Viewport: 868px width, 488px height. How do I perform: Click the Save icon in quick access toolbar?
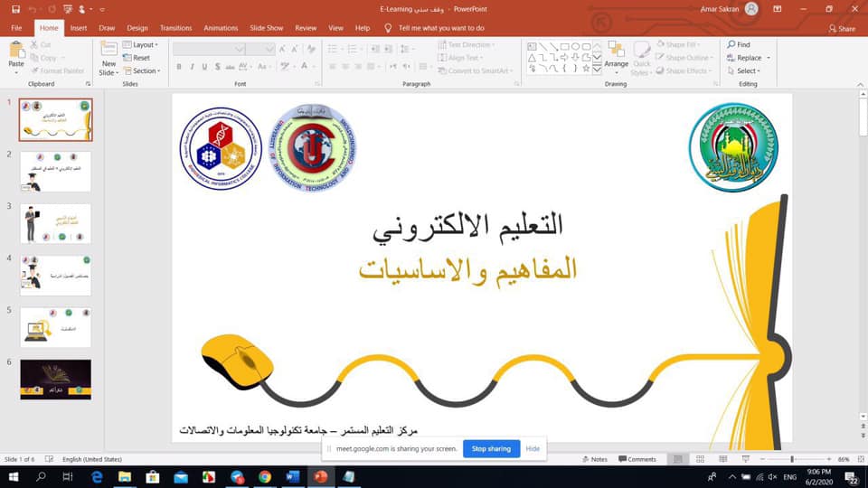[12, 9]
